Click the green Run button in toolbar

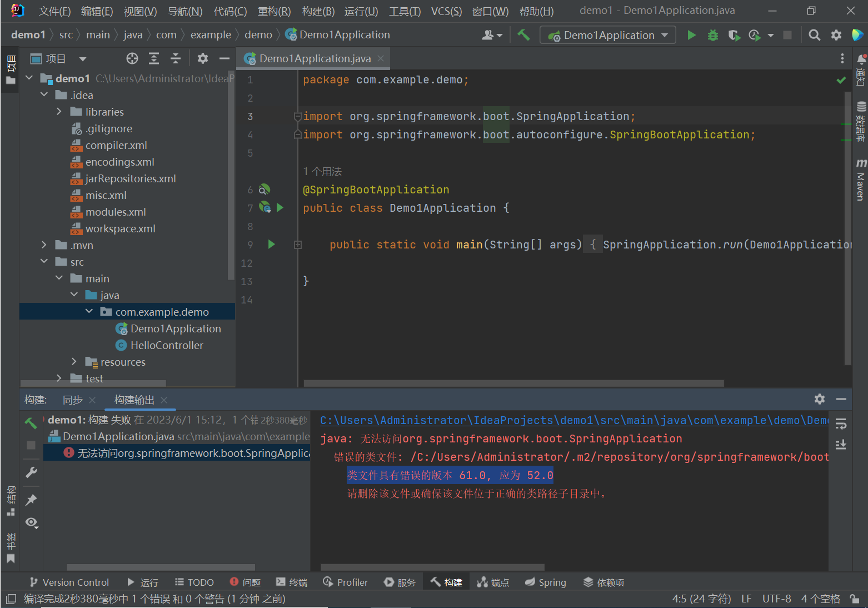(x=691, y=35)
